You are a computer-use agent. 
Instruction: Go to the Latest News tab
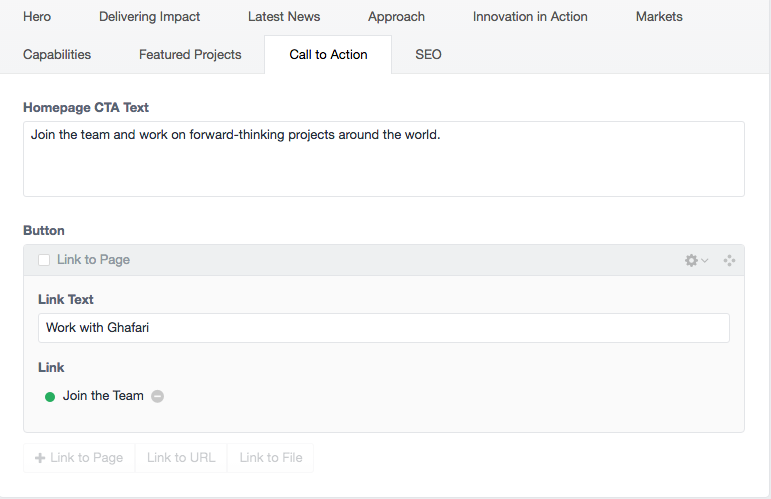[x=284, y=17]
